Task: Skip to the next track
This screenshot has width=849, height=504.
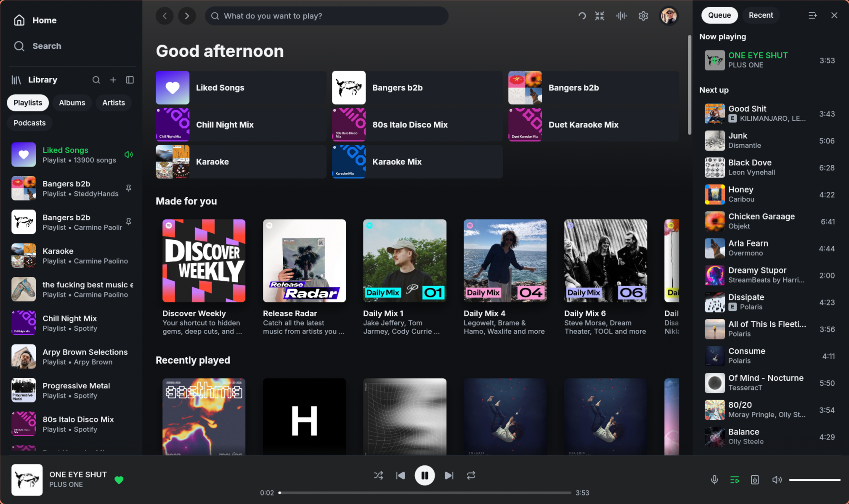Action: click(449, 475)
